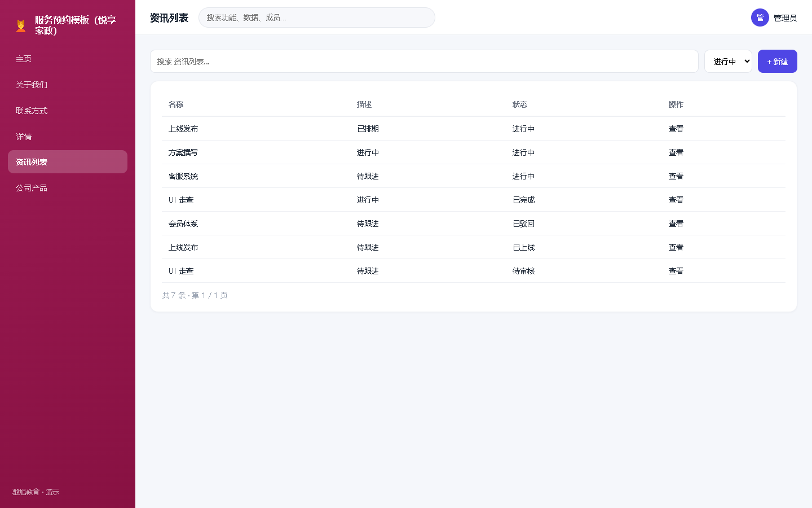Click the 驰旭教育 · 演示 footer text
This screenshot has height=508, width=812.
[x=36, y=492]
